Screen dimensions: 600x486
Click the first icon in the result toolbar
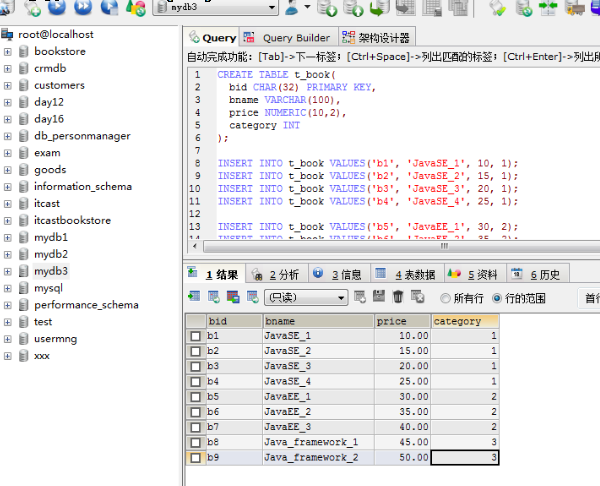(x=194, y=297)
